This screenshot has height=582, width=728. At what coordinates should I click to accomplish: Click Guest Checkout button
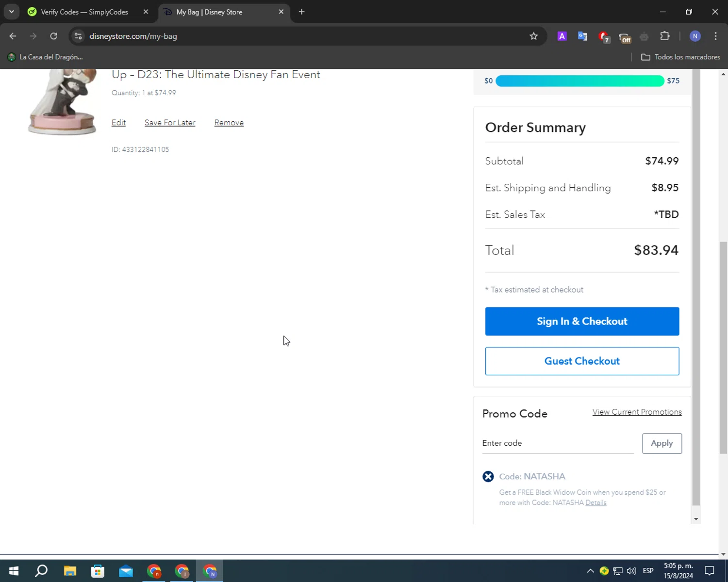582,361
